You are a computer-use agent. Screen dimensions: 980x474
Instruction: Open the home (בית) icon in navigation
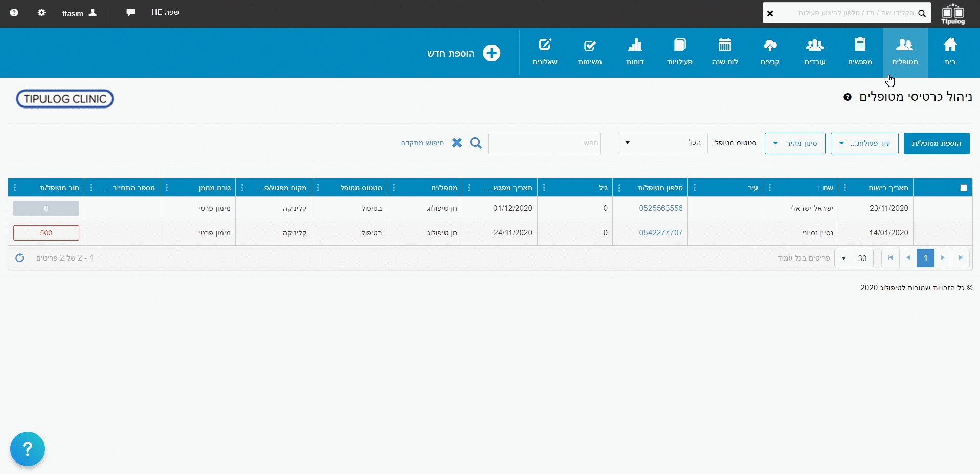[x=950, y=45]
